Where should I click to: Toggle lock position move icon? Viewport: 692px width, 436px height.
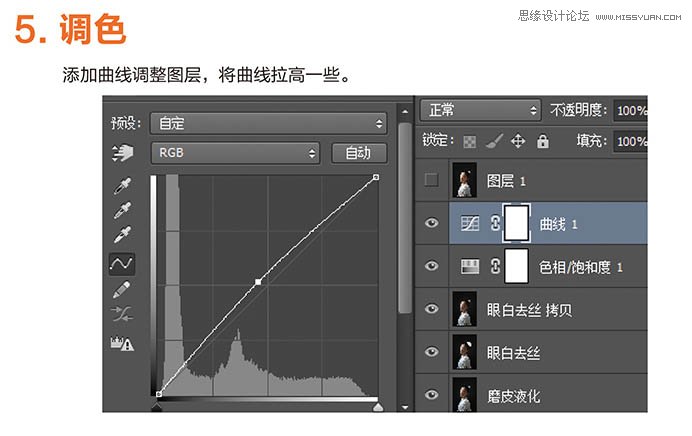tap(518, 141)
